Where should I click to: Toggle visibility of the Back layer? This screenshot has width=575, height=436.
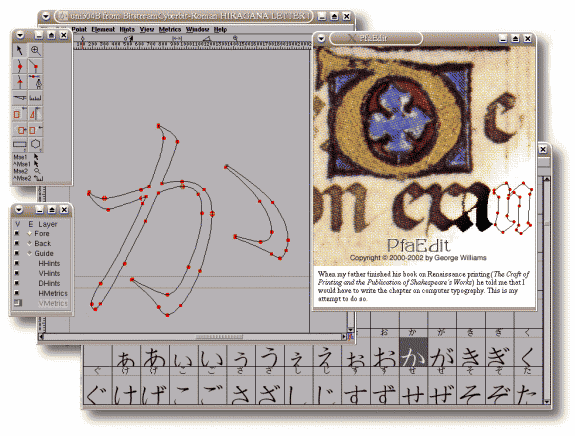pos(17,243)
